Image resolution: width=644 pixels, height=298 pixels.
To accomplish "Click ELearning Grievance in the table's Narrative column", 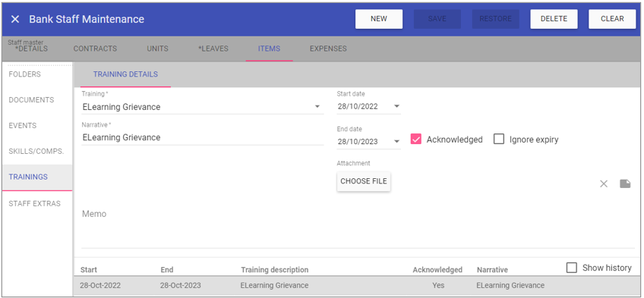I will [x=510, y=285].
